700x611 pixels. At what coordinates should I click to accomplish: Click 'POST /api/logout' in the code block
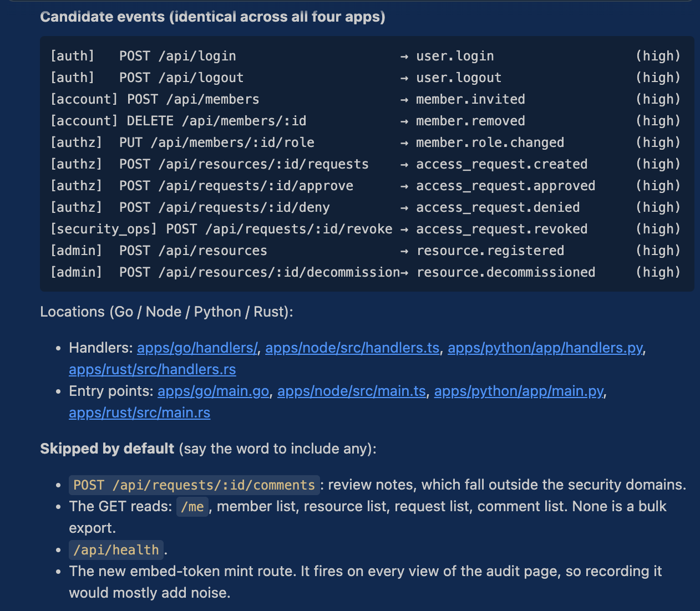[181, 78]
